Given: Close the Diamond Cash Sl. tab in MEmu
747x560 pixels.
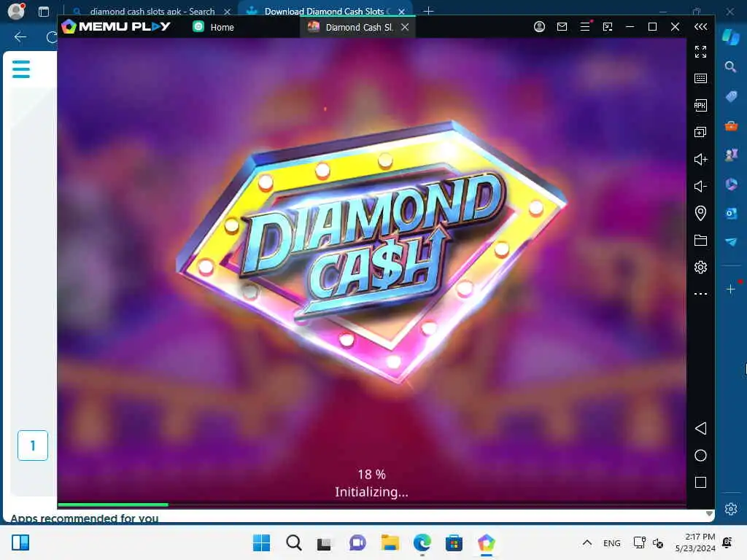Looking at the screenshot, I should point(405,27).
